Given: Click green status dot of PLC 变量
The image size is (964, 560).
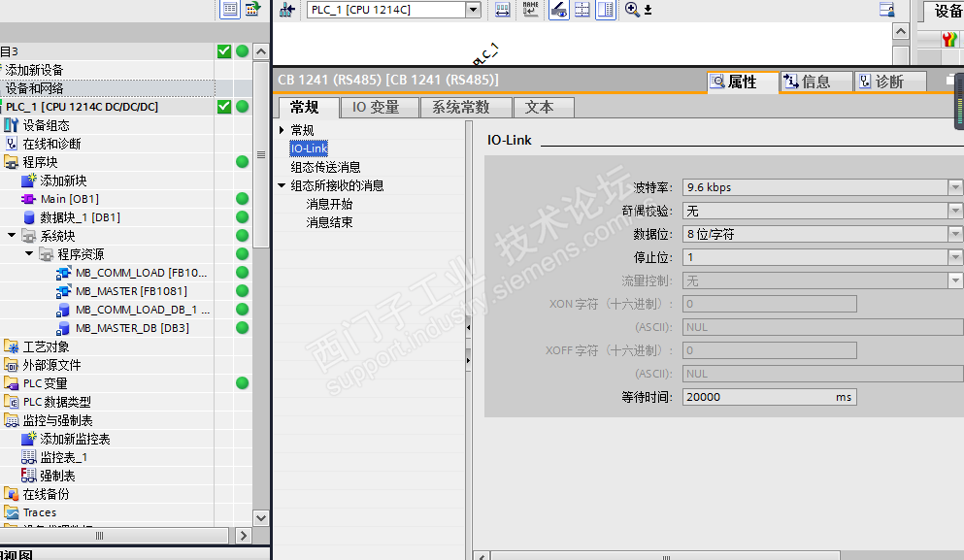Looking at the screenshot, I should coord(243,383).
